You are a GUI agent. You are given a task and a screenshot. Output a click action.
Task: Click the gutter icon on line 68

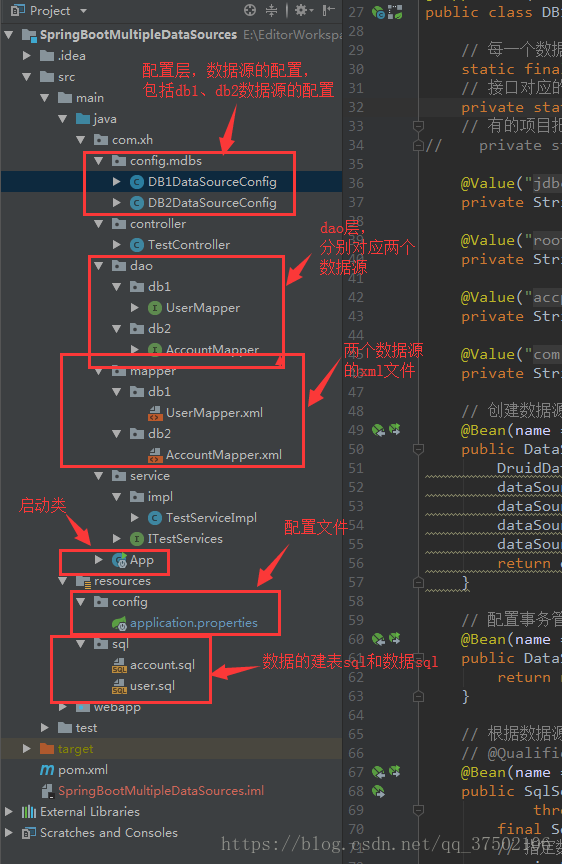click(x=378, y=791)
